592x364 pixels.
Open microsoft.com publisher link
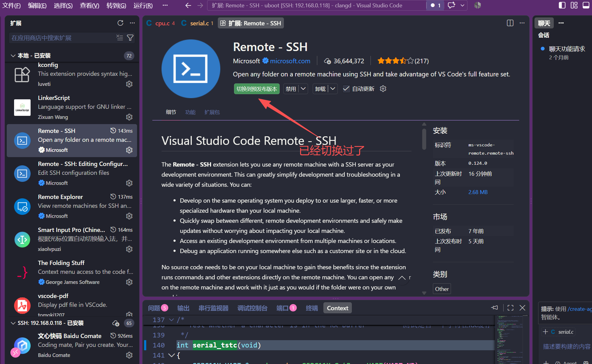[290, 61]
